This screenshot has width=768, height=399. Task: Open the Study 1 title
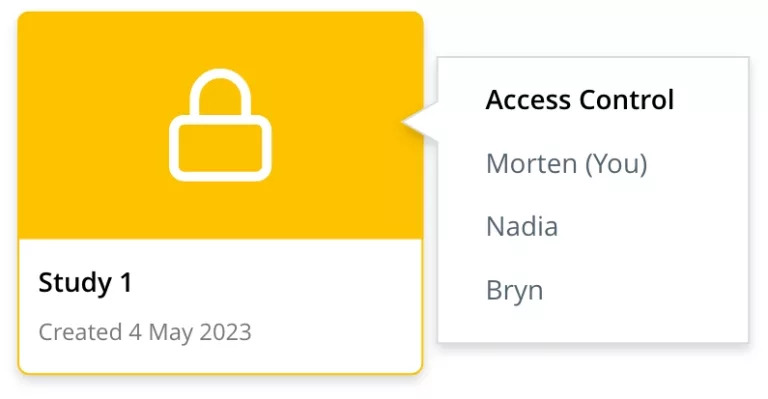(85, 283)
